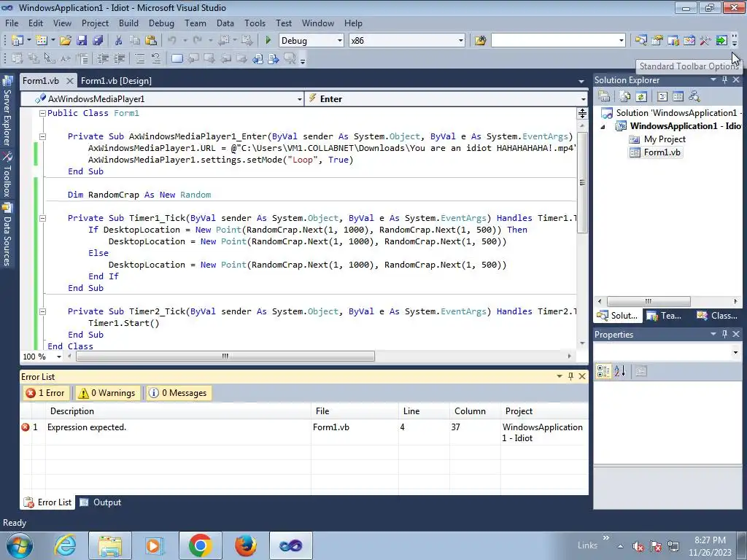
Task: Toggle auto-hide pin on Properties panel
Action: (724, 334)
